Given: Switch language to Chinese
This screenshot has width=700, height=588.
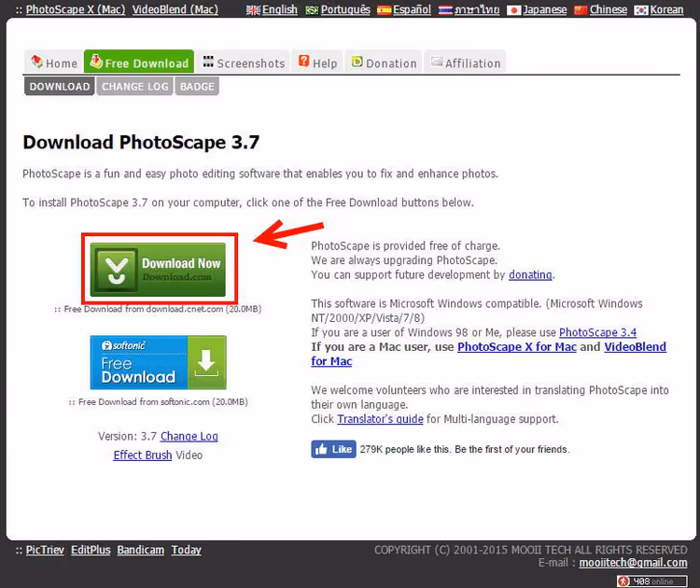Looking at the screenshot, I should 608,9.
